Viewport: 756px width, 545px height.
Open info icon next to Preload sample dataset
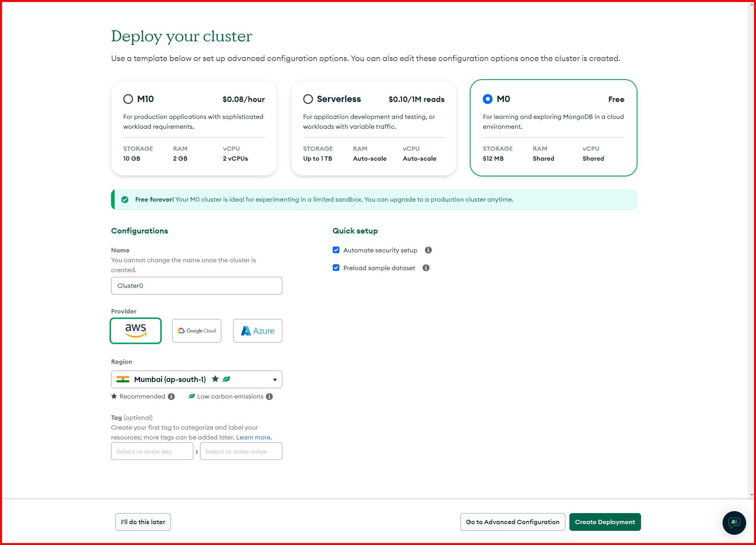click(426, 268)
